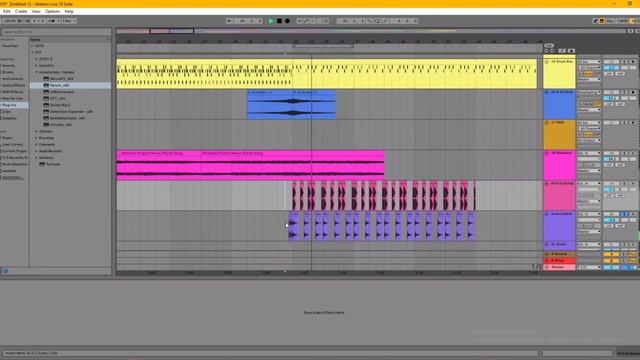Open the Options menu

pos(52,11)
